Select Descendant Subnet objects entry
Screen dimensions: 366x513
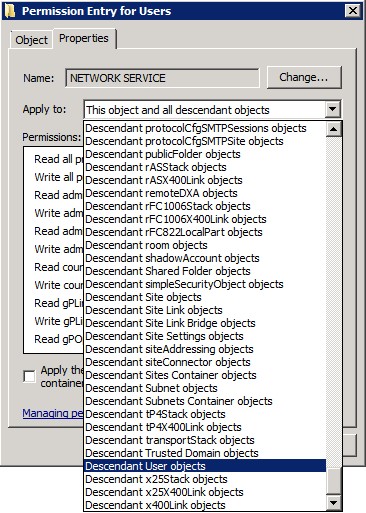205,388
